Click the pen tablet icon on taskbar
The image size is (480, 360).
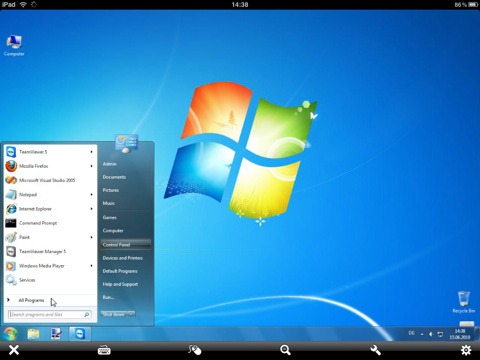[56, 334]
